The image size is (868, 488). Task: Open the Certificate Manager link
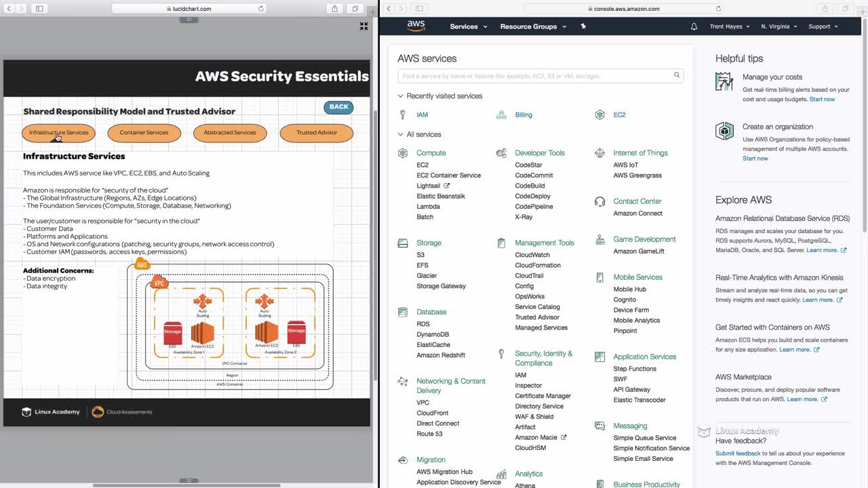pyautogui.click(x=542, y=396)
